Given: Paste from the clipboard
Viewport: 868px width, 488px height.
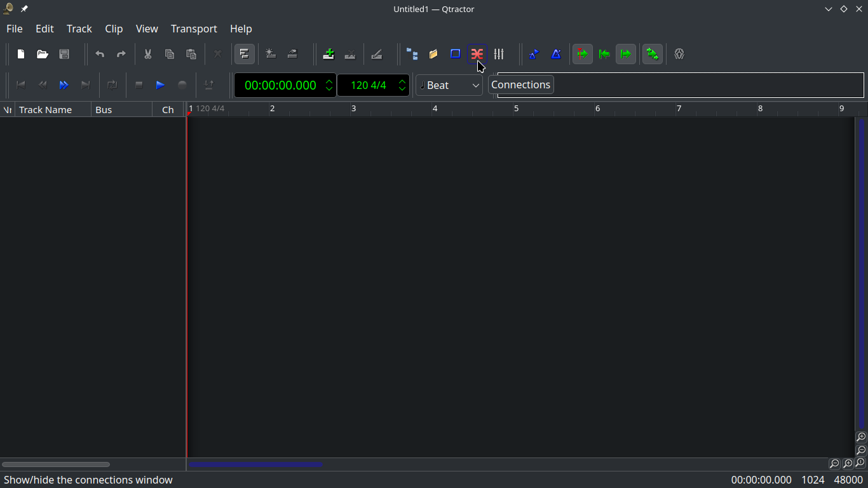Looking at the screenshot, I should pos(191,54).
